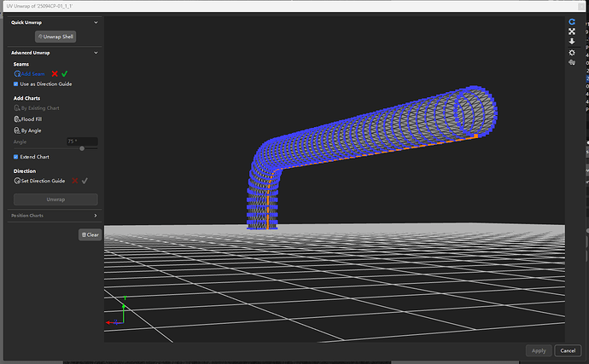
Task: Click the Angle value field showing 75
Action: click(x=82, y=142)
